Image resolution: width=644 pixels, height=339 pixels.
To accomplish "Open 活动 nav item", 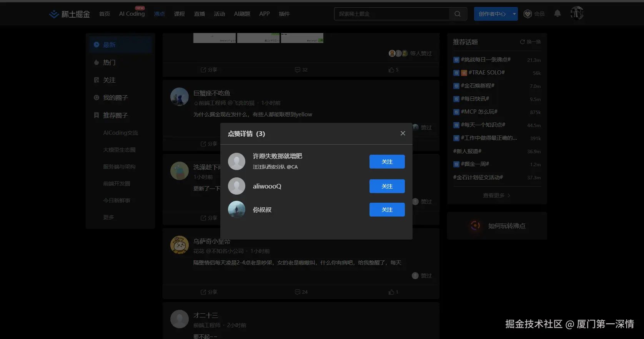I will point(219,14).
